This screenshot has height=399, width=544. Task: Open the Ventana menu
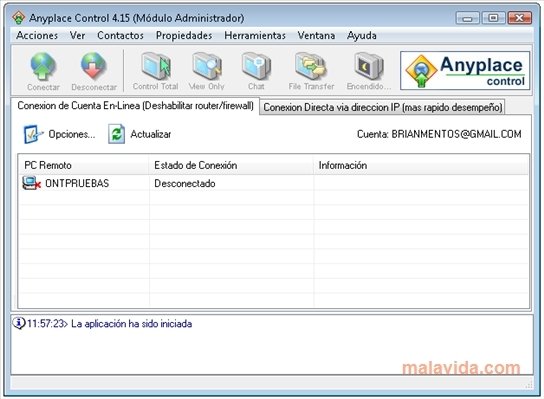coord(316,35)
